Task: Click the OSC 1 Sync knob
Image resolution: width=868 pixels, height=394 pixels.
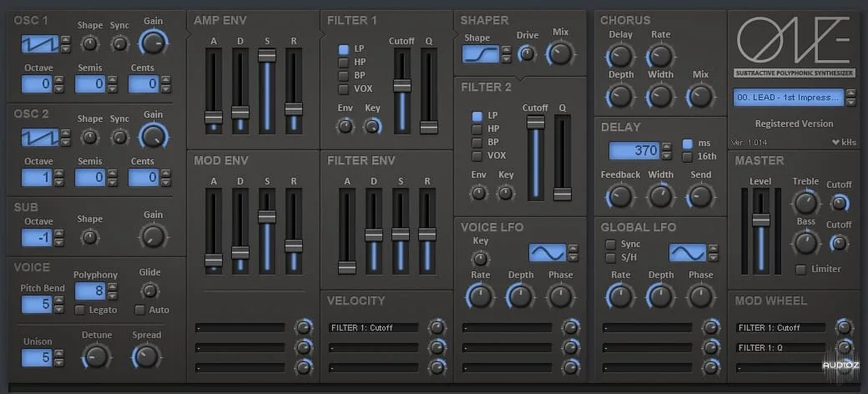Action: [119, 43]
